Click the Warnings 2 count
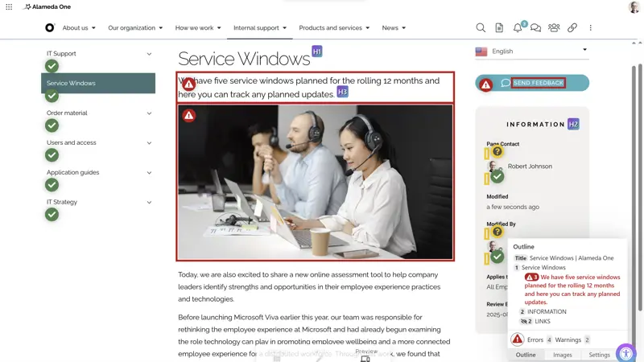644x362 pixels. 572,339
